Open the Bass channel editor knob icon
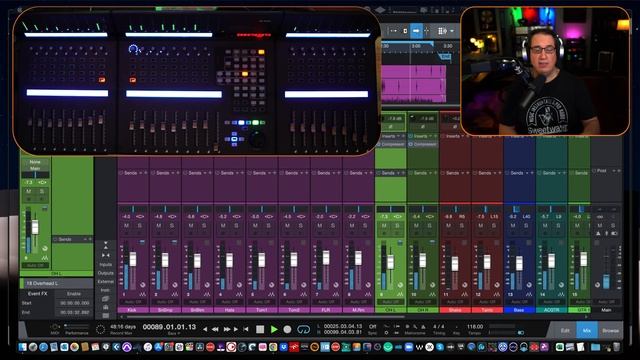 pyautogui.click(x=529, y=284)
